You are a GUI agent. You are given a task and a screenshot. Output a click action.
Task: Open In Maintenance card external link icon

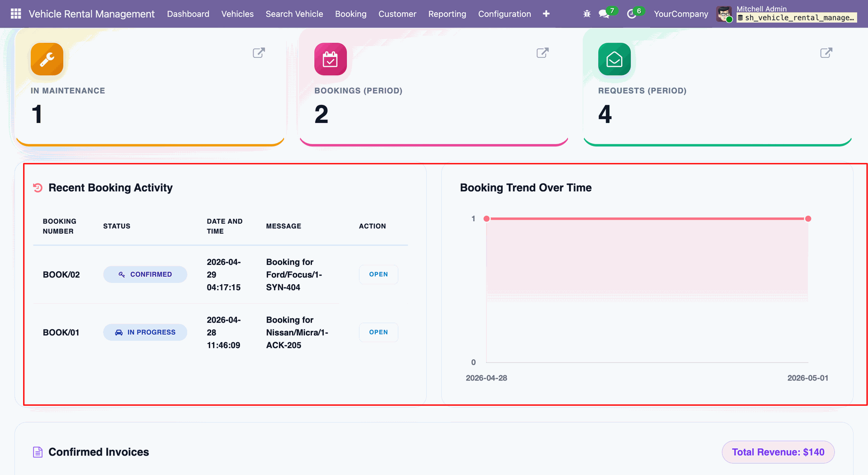coord(259,53)
